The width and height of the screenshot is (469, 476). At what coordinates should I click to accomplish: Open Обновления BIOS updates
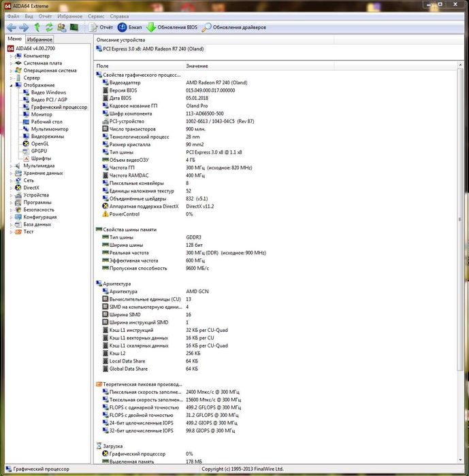click(x=172, y=27)
